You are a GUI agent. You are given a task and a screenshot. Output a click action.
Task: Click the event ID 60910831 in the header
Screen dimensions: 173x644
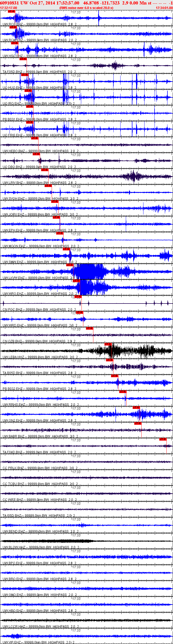(9, 3)
